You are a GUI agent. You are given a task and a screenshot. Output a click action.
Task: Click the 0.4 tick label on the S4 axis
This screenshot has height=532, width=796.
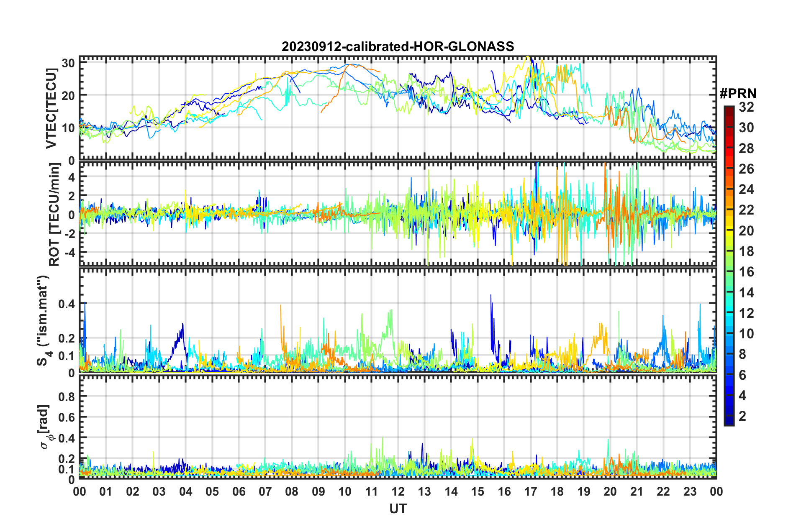(x=67, y=304)
